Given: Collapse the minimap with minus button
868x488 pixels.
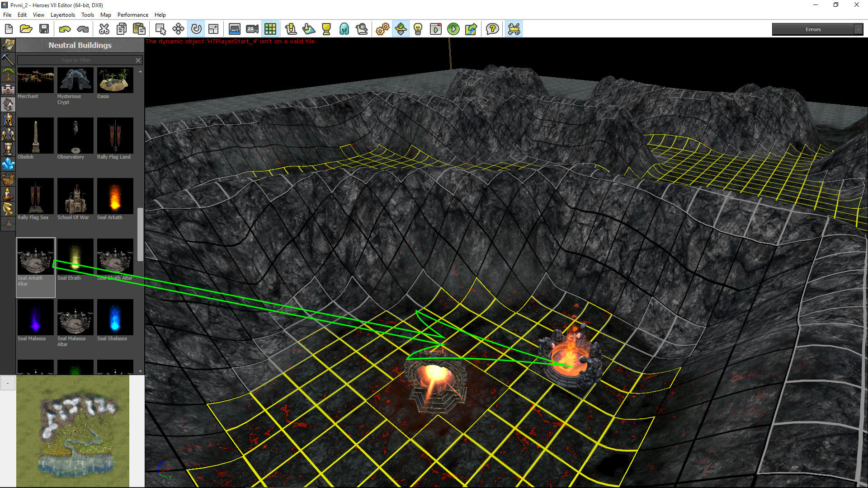Looking at the screenshot, I should [x=8, y=383].
